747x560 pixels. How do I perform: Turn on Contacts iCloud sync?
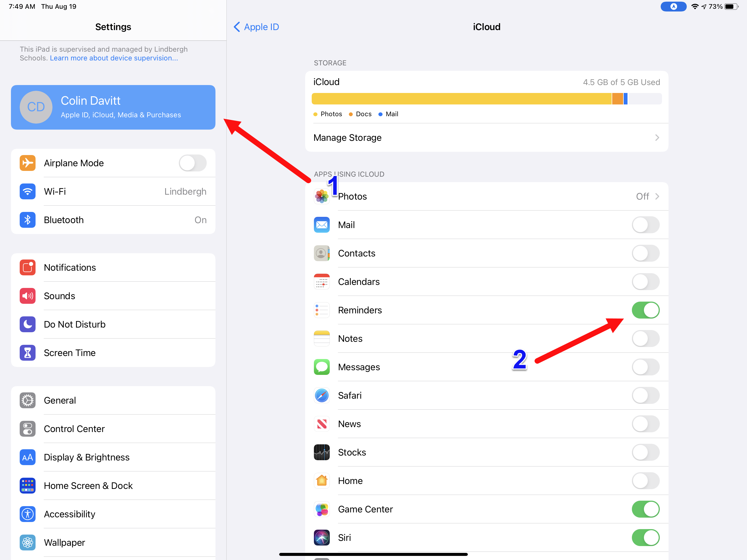(645, 253)
